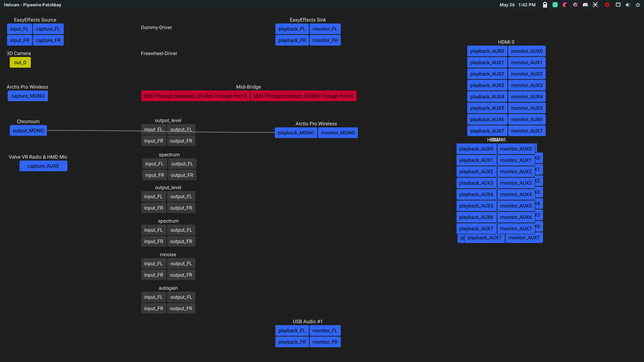
Task: Open the volume control from the tray
Action: pos(628,5)
